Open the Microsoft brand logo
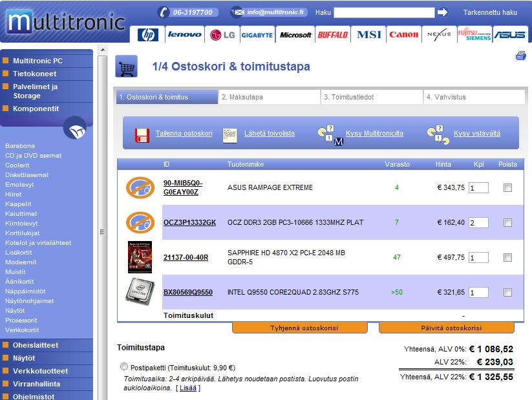532x400 pixels. [x=295, y=35]
